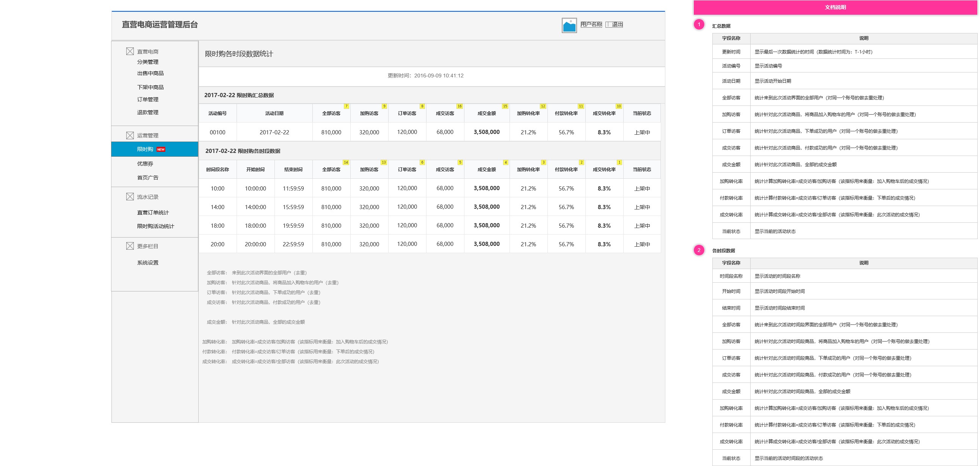Open 限时购活动统计 in the sidebar
The width and height of the screenshot is (980, 466).
click(x=155, y=226)
